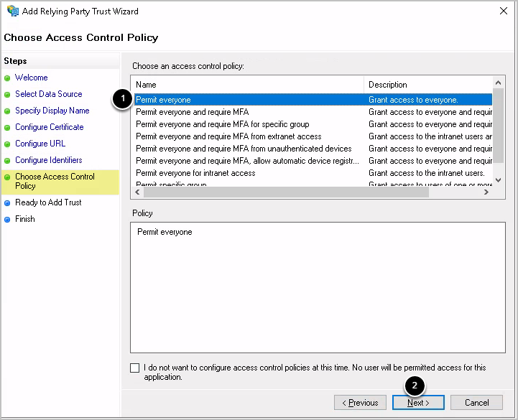This screenshot has height=420, width=518.
Task: Select the Permit everyone policy
Action: (x=164, y=100)
